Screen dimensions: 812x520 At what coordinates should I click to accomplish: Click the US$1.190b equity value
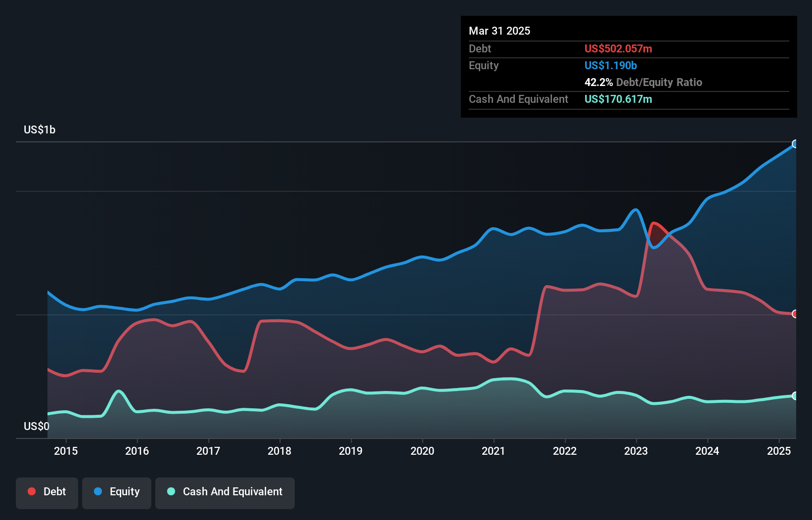click(611, 65)
